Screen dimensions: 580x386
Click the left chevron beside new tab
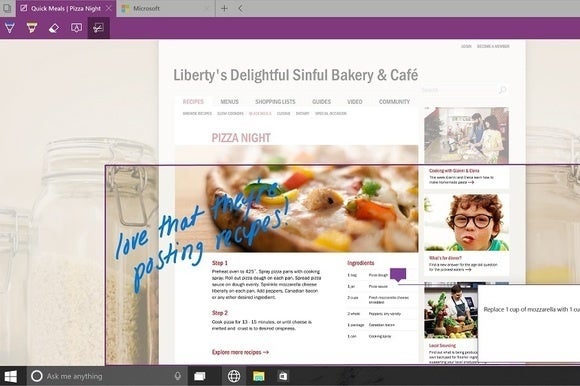[x=240, y=8]
